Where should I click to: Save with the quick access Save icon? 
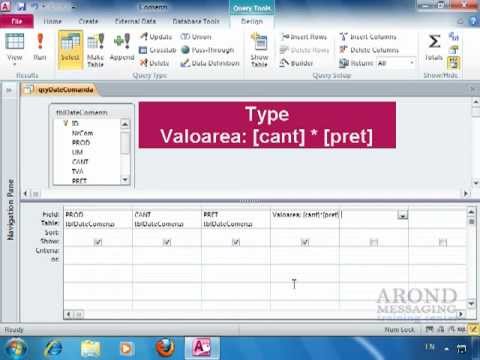(22, 6)
